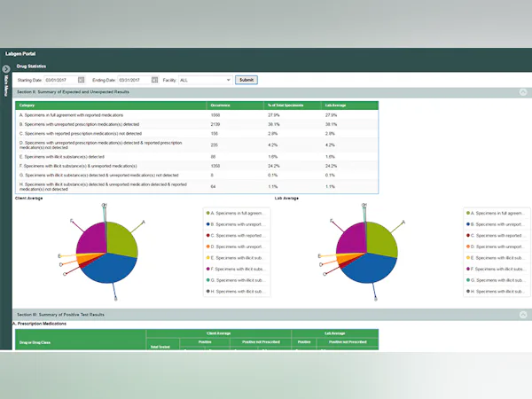Viewport: 532px width, 399px height.
Task: Click the purple F slice in Client Average pie
Action: point(91,238)
